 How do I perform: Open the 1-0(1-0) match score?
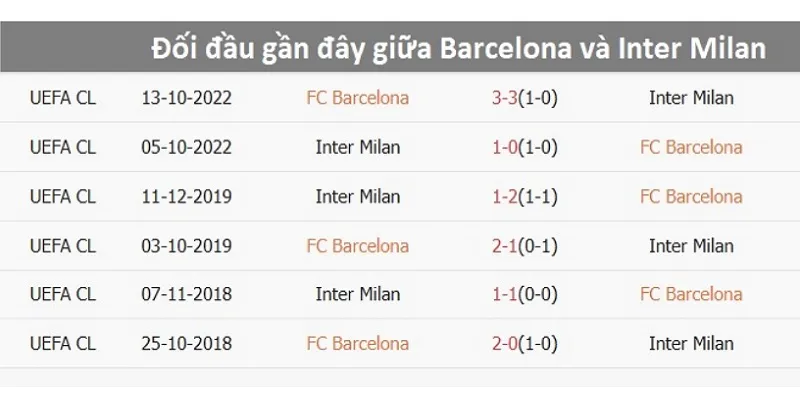524,147
